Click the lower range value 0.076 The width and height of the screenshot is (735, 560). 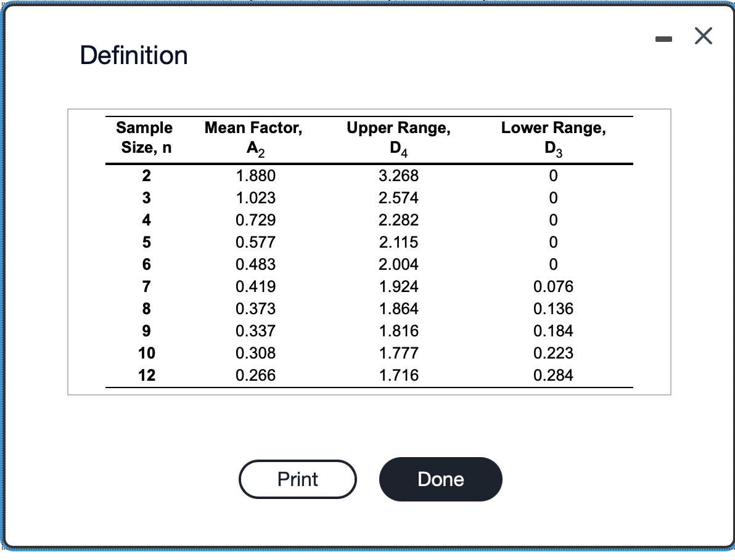tap(553, 286)
